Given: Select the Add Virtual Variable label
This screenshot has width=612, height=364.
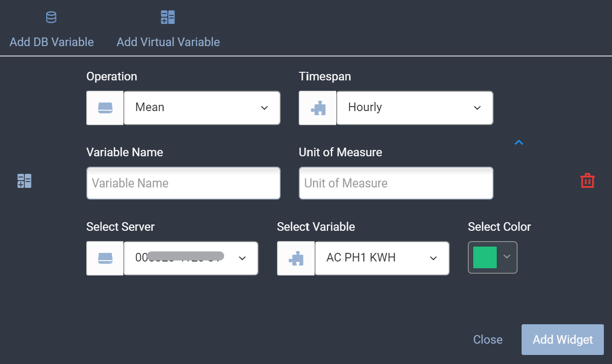Looking at the screenshot, I should 168,42.
